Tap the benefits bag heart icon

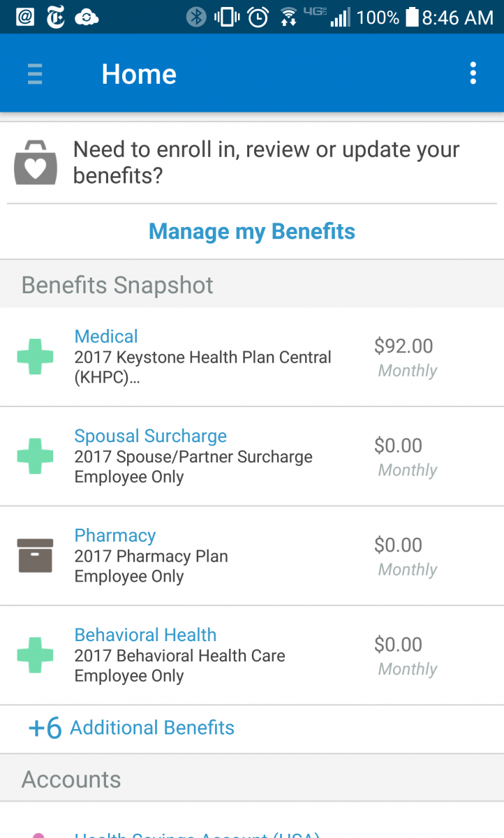(36, 162)
